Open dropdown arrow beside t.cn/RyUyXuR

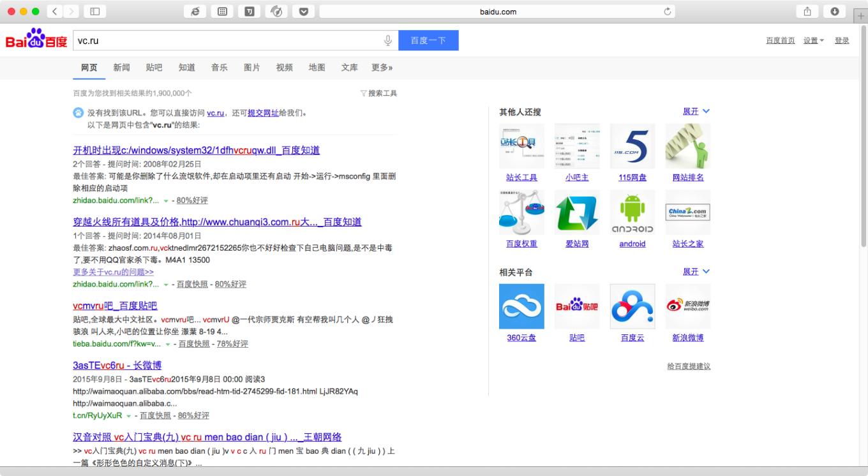pyautogui.click(x=129, y=416)
